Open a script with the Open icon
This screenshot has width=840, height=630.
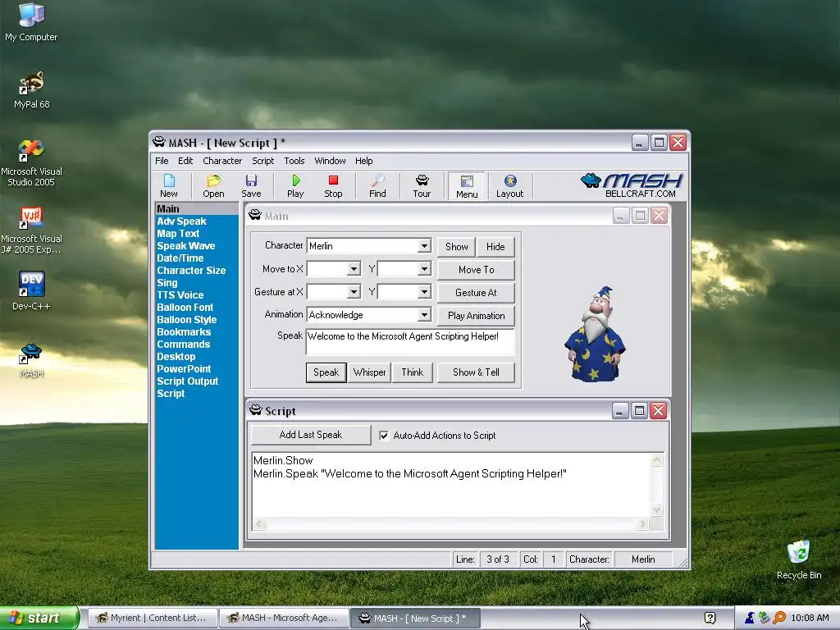pos(213,186)
